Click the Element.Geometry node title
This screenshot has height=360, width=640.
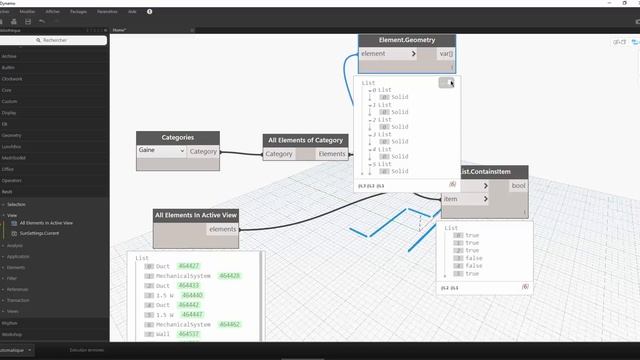tap(407, 40)
